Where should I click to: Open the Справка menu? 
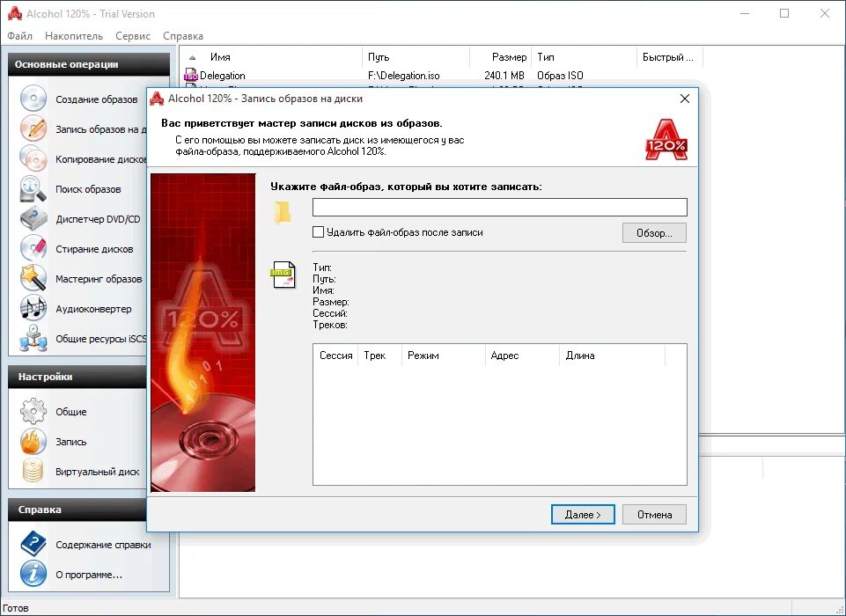183,36
